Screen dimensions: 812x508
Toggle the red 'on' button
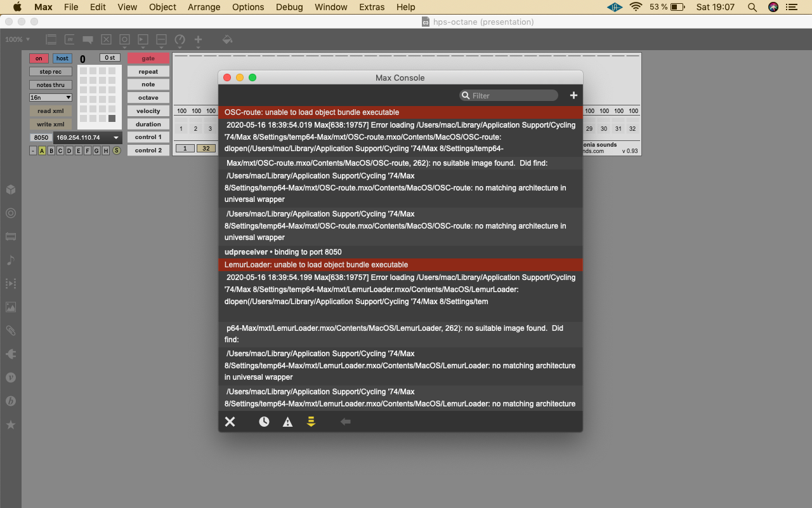[39, 58]
